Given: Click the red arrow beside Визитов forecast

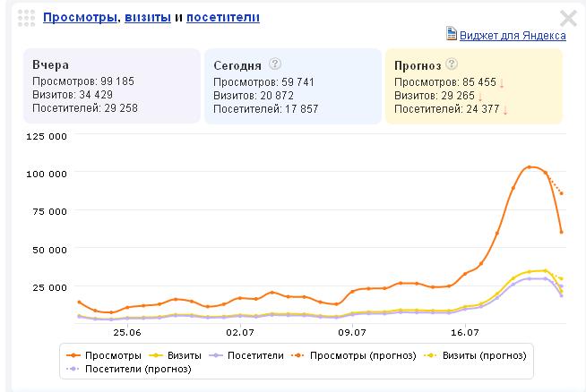Looking at the screenshot, I should tap(480, 96).
